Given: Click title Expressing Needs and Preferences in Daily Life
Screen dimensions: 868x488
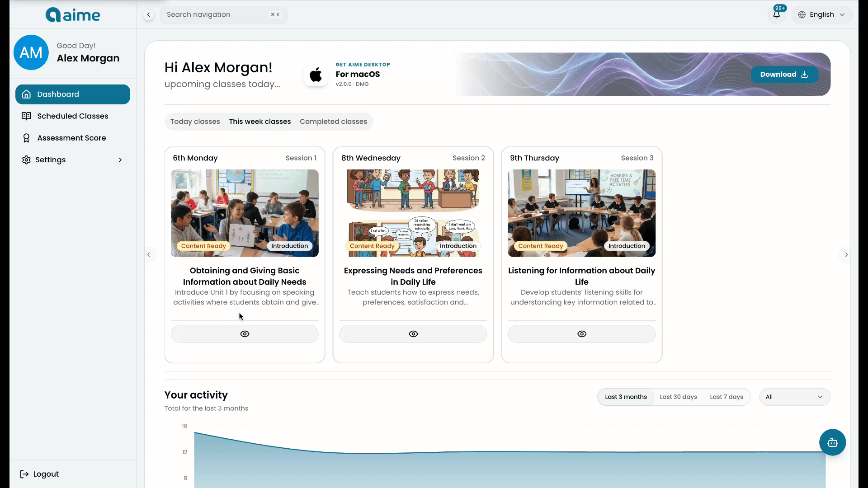Looking at the screenshot, I should (413, 276).
